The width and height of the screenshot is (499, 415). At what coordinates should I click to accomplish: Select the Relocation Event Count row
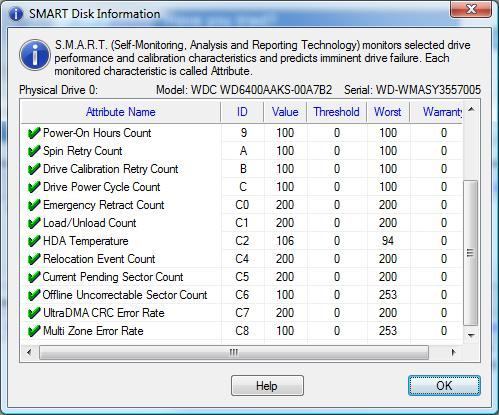point(242,259)
